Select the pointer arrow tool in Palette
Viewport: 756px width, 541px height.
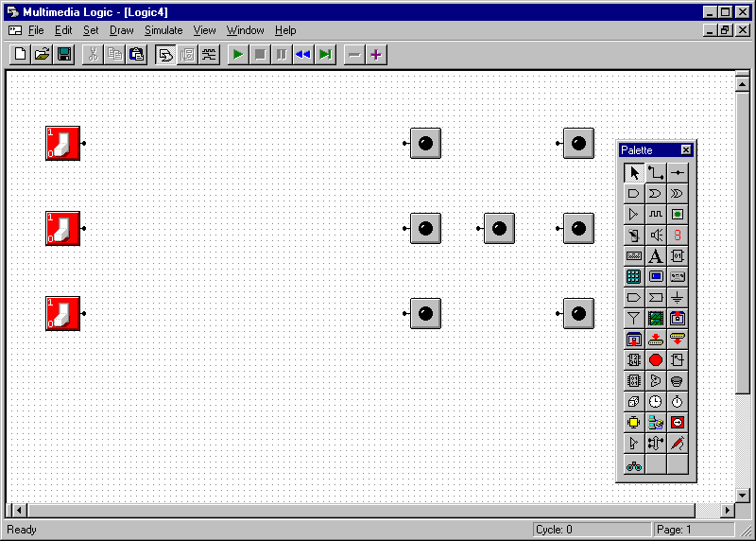pos(634,172)
